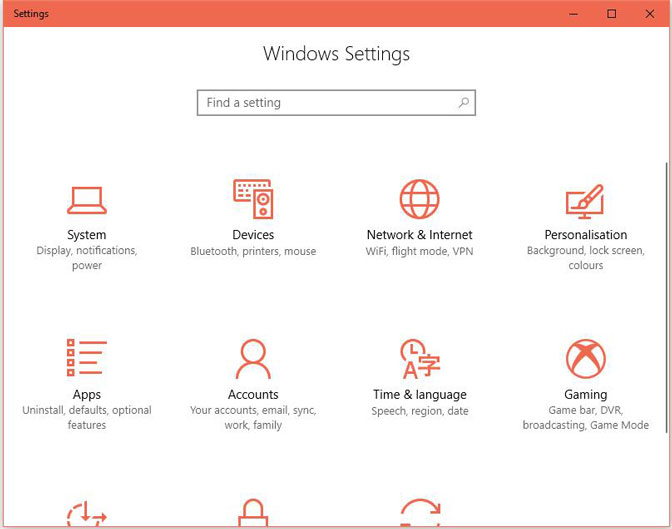Viewport: 672px width, 529px height.
Task: Close the Settings window
Action: click(x=650, y=14)
